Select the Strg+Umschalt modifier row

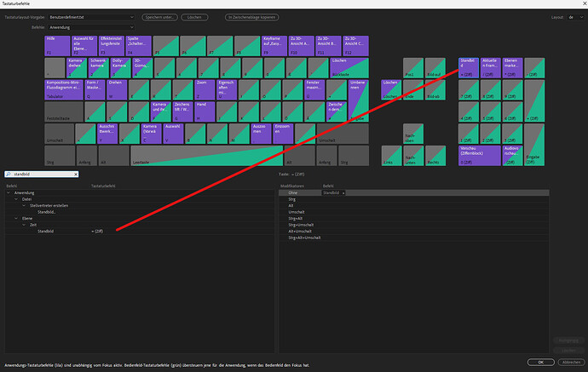coord(414,225)
